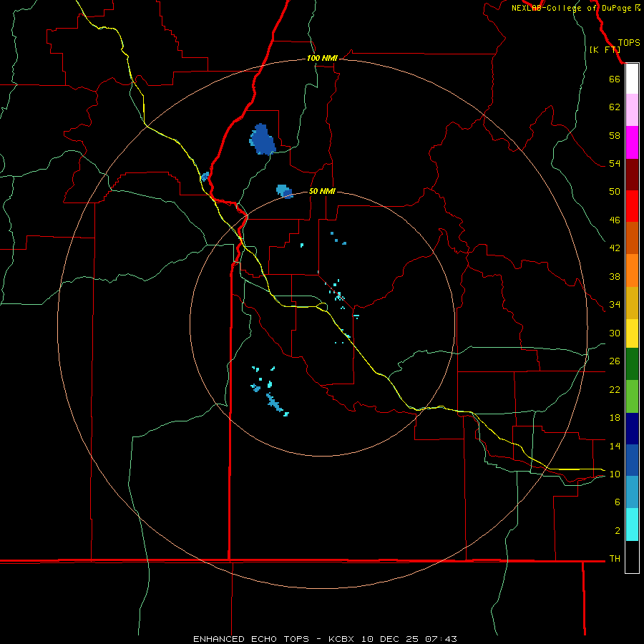Click the white swatch at top of legend
The image size is (644, 644).
[632, 79]
